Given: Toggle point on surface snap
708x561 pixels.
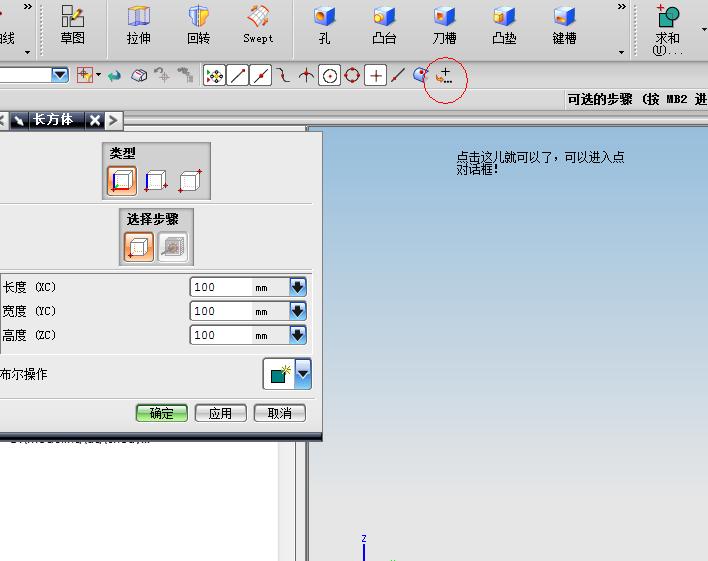Looking at the screenshot, I should [x=420, y=75].
